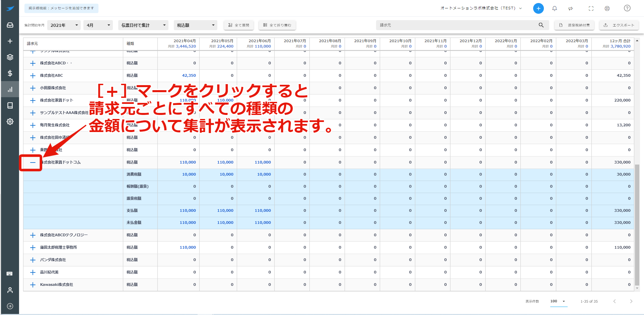Click the 源泉税額 type label
This screenshot has height=315, width=644.
tap(134, 199)
